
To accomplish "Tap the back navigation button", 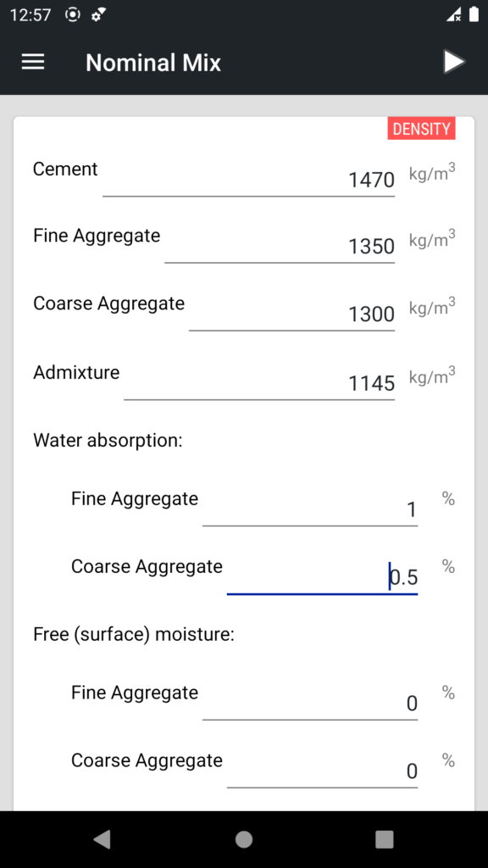I will [x=102, y=839].
